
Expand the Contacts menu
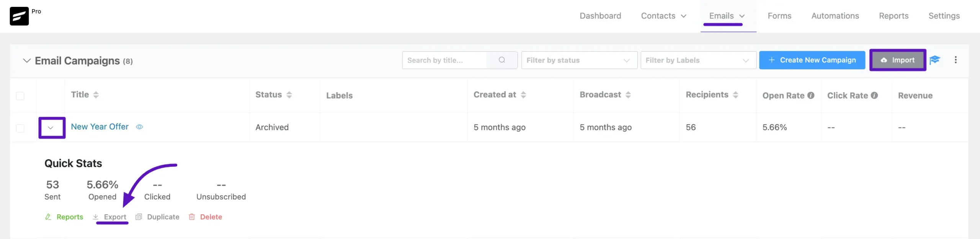[664, 16]
